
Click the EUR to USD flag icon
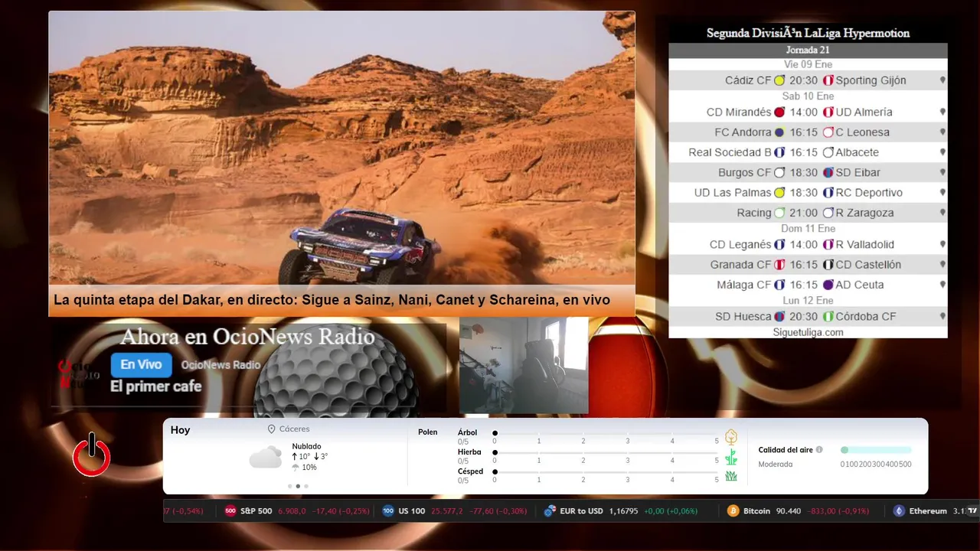(x=550, y=511)
